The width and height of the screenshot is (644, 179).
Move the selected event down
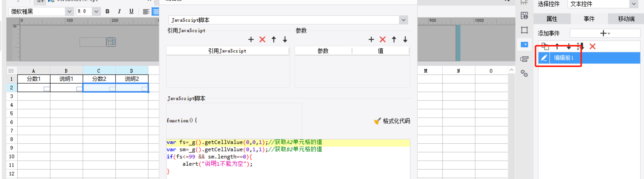pyautogui.click(x=569, y=46)
